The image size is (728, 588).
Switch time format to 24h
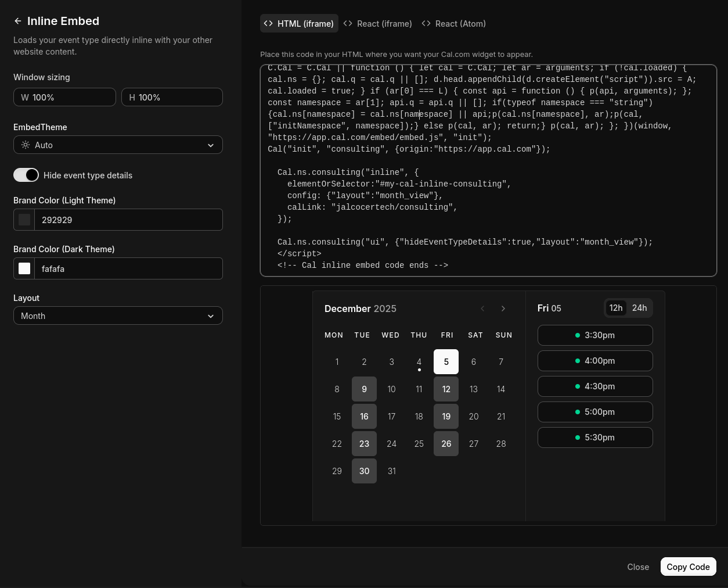[x=639, y=308]
